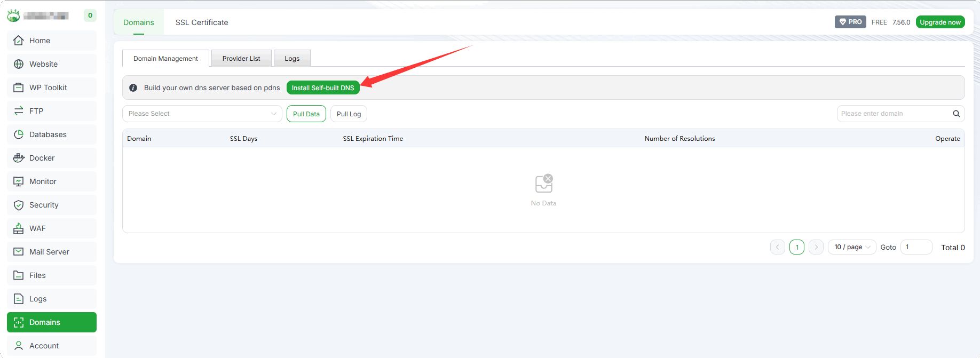Select the Logs tab next to Provider List
Screen dimensions: 980x358
(x=292, y=59)
